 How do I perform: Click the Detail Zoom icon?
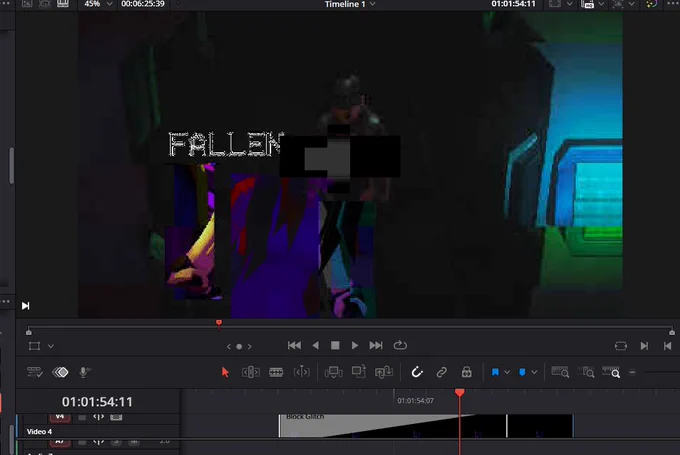pyautogui.click(x=586, y=372)
